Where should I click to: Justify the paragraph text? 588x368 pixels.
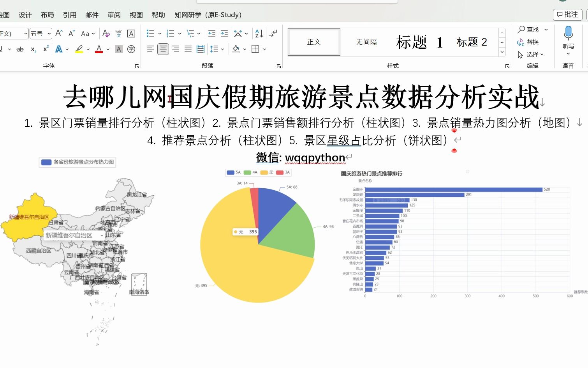point(188,49)
